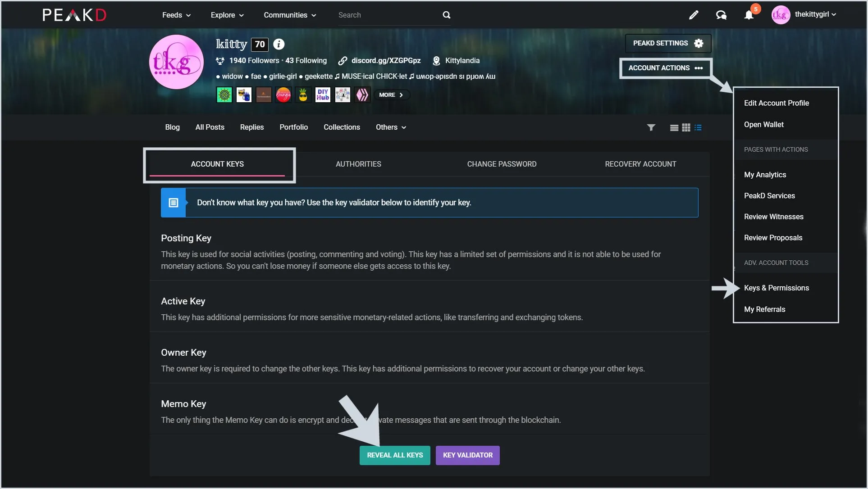Open the chat messages icon
The height and width of the screenshot is (489, 868).
coord(721,15)
